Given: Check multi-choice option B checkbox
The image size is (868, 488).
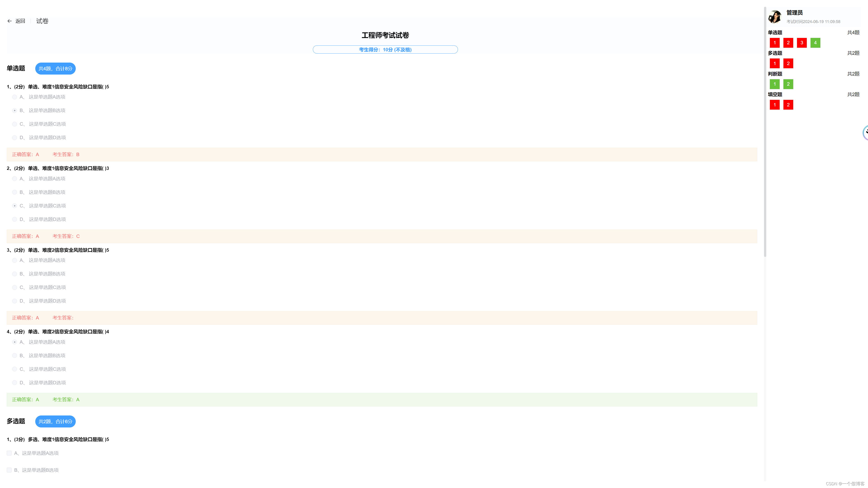Looking at the screenshot, I should coord(9,470).
